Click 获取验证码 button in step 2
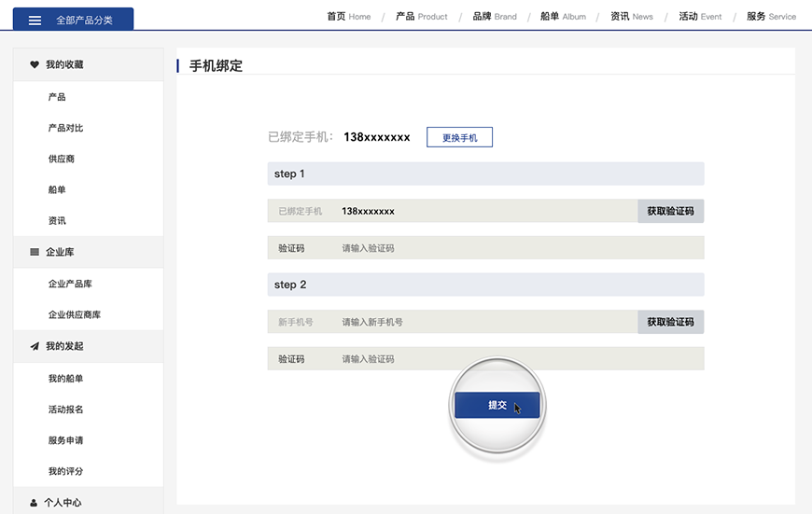Image resolution: width=812 pixels, height=514 pixels. click(670, 322)
